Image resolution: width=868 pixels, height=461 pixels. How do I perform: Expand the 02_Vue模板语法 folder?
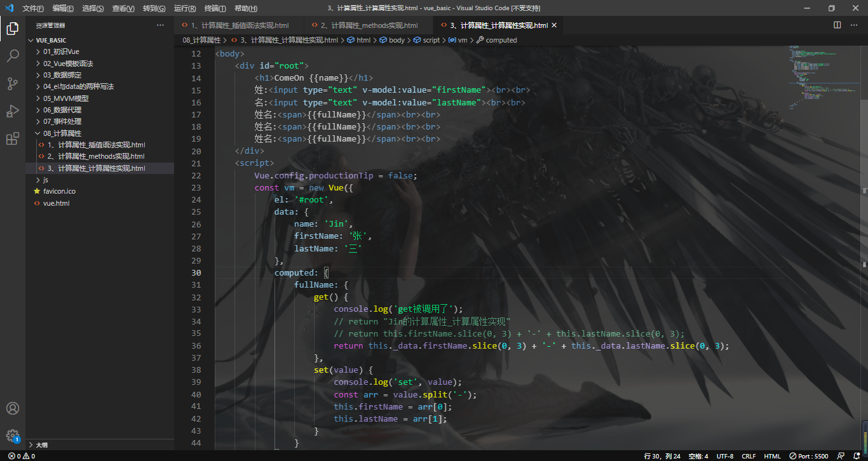[100, 63]
